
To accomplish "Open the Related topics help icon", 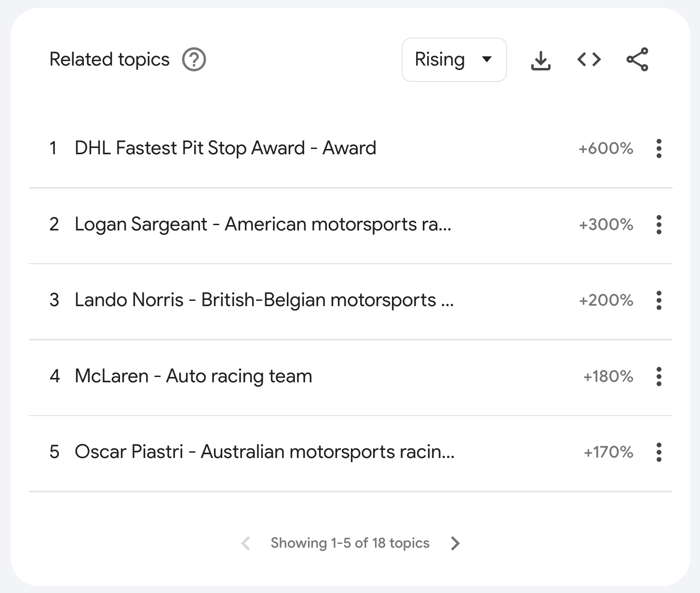I will (194, 60).
